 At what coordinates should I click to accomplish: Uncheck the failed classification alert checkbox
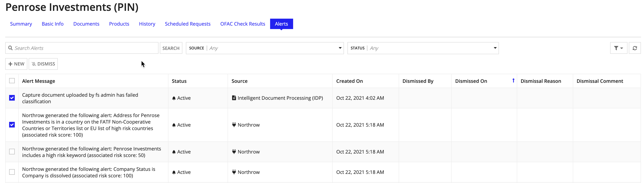click(x=12, y=98)
